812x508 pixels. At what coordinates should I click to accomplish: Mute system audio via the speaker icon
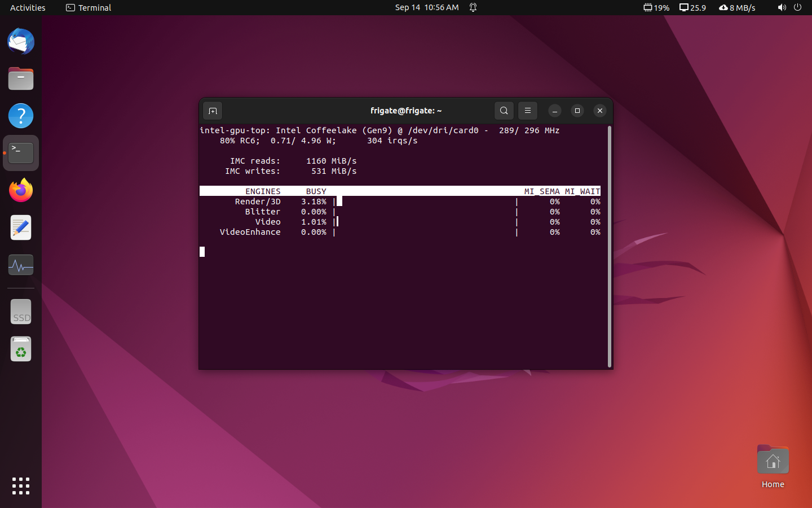782,7
